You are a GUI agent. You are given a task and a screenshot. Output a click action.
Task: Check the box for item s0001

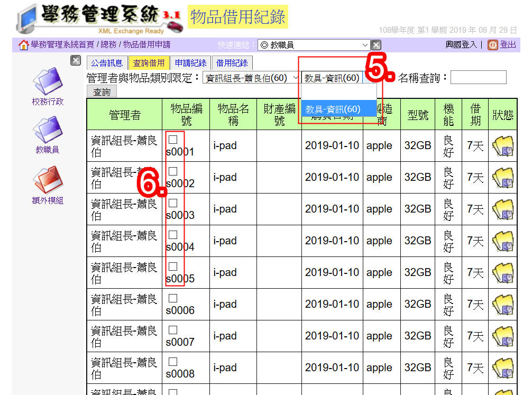173,140
